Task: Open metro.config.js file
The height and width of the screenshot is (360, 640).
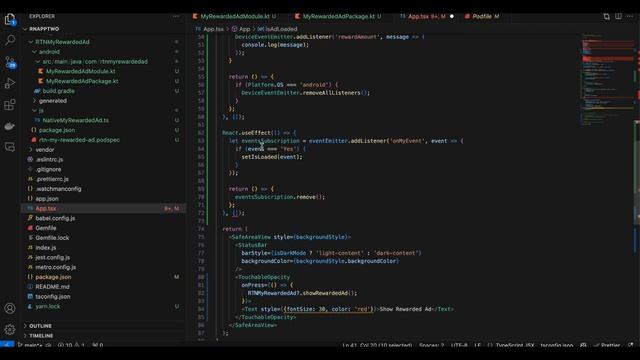Action: (56, 267)
